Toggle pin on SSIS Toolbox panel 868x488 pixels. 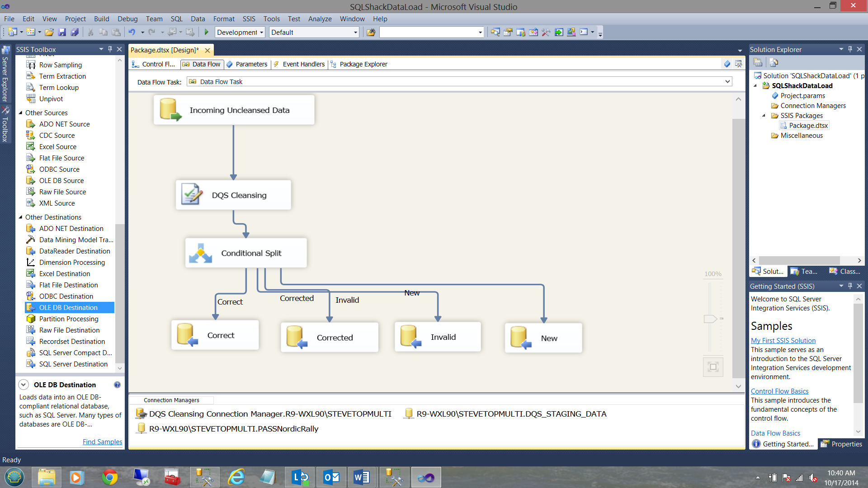tap(110, 49)
